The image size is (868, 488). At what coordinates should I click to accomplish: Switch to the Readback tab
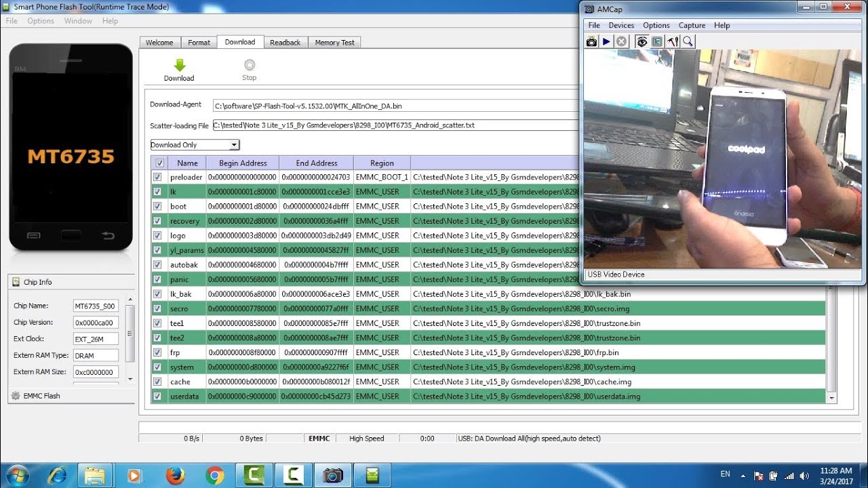tap(285, 42)
